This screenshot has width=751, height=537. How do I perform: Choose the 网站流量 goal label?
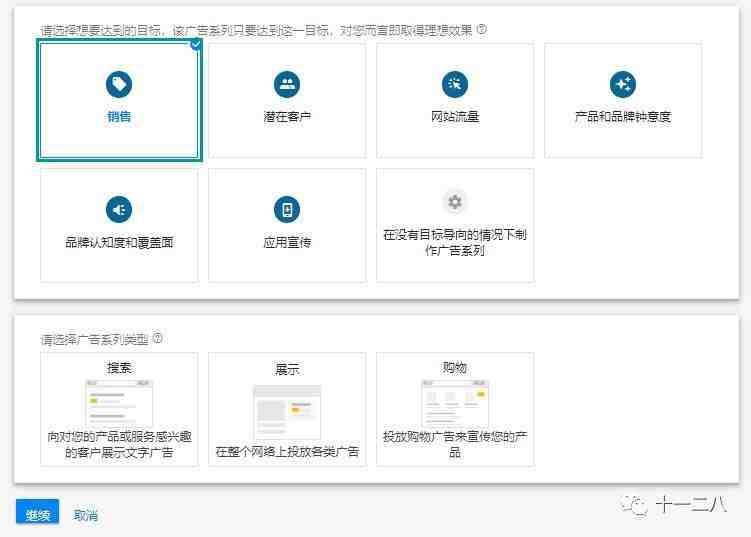click(455, 117)
